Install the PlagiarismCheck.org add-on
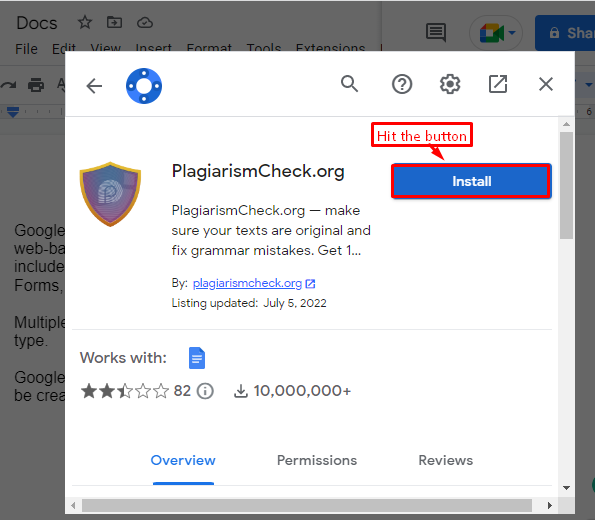The height and width of the screenshot is (520, 595). pos(471,181)
